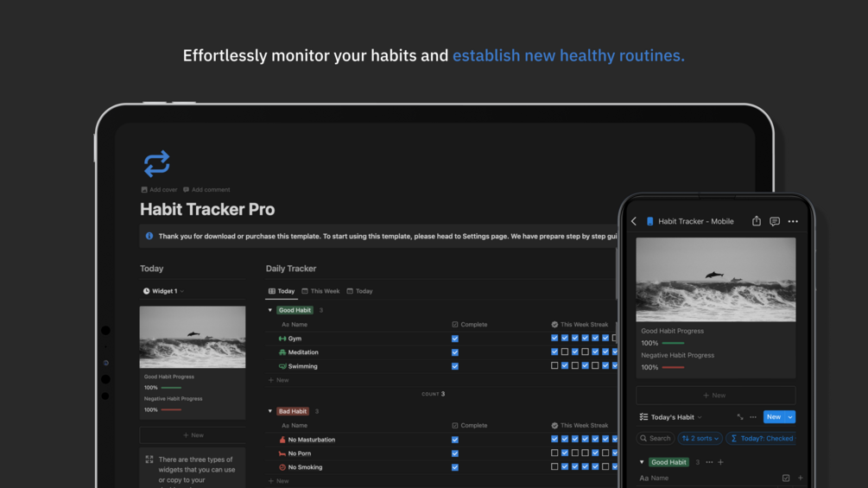Click the Meditation row icon
The image size is (868, 488).
pyautogui.click(x=282, y=352)
